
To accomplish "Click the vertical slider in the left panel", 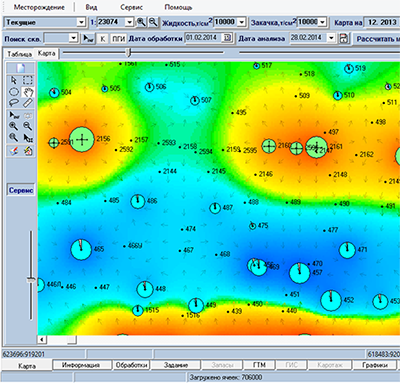I will point(31,279).
